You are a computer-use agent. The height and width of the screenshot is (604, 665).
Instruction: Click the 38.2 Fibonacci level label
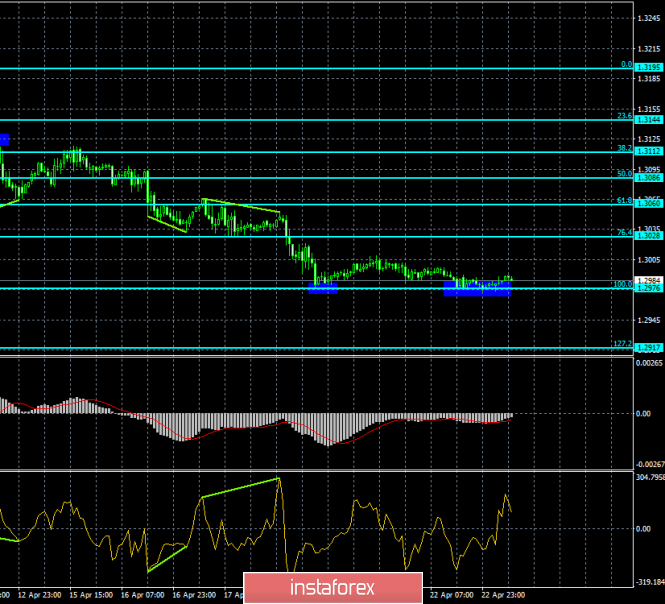[x=623, y=147]
